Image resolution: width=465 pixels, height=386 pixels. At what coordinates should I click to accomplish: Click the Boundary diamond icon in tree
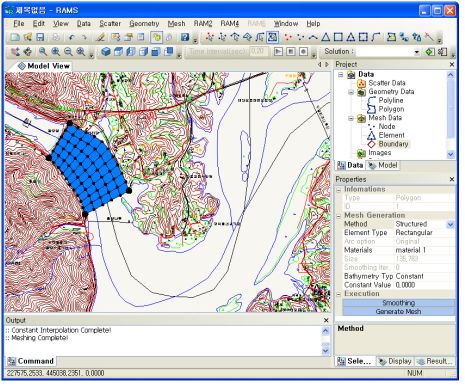point(371,144)
